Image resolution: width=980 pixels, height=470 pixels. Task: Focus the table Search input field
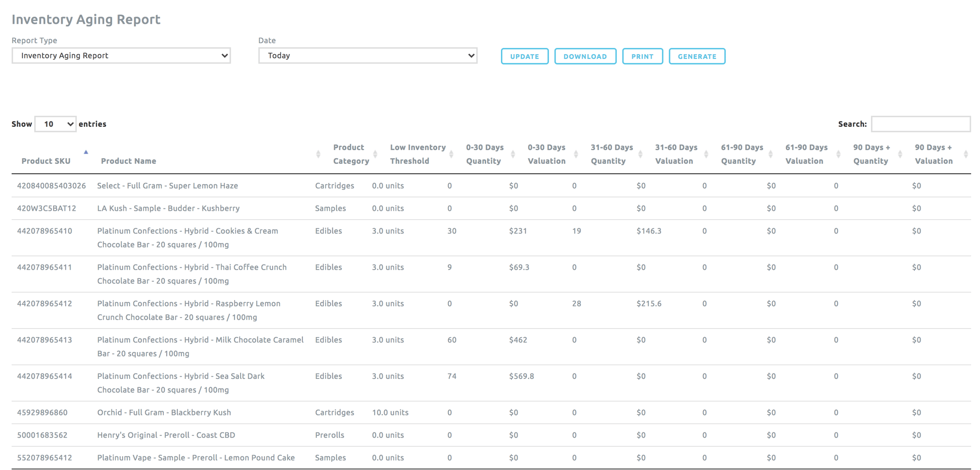pyautogui.click(x=920, y=124)
